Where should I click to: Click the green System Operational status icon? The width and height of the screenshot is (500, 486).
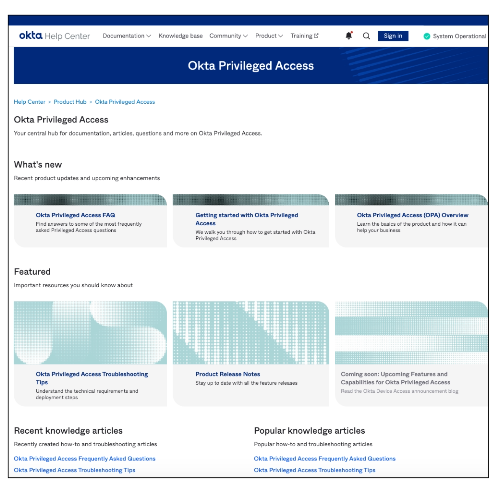pos(427,36)
